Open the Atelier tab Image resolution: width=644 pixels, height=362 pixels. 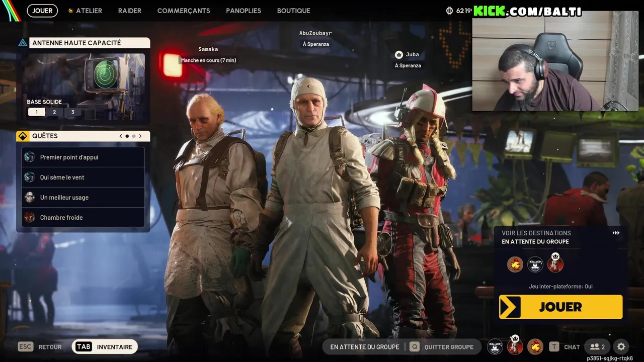click(x=86, y=11)
